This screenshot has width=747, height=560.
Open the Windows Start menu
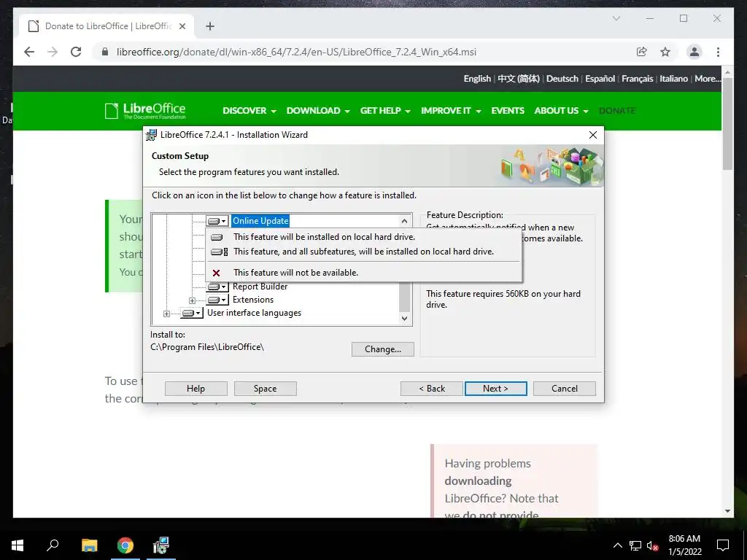pyautogui.click(x=18, y=545)
